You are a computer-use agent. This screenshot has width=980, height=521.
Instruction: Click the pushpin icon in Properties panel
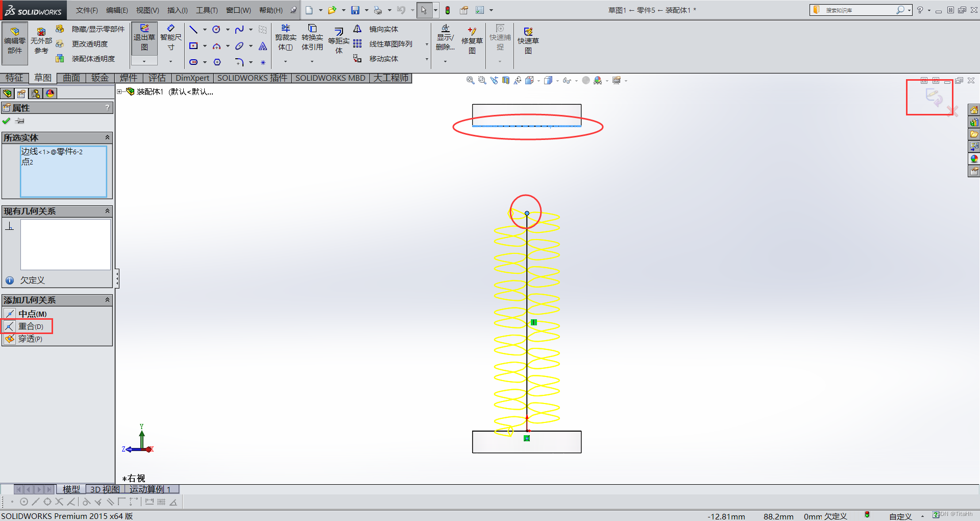(x=20, y=121)
